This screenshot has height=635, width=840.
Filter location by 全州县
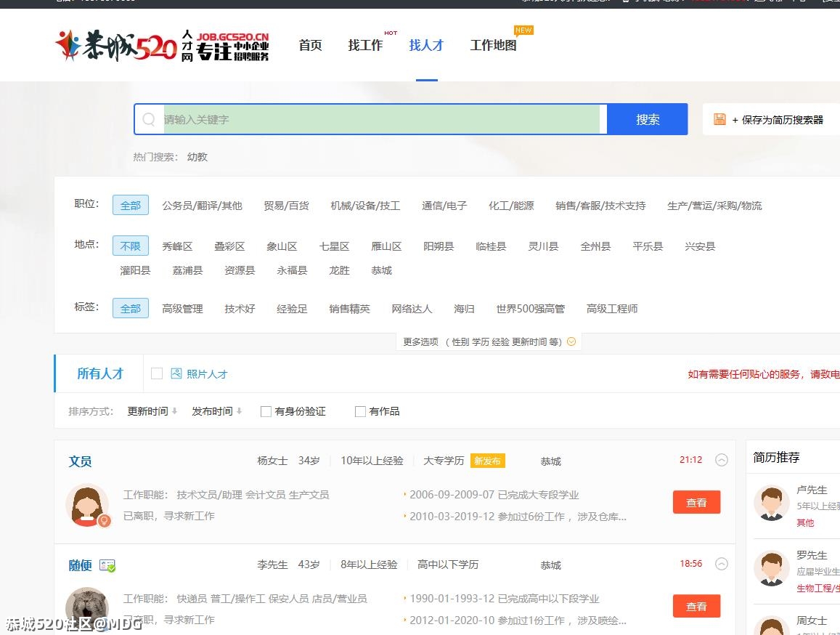[596, 247]
